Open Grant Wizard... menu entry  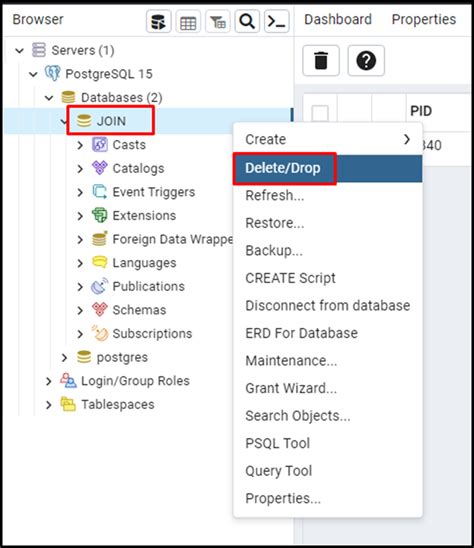328,388
